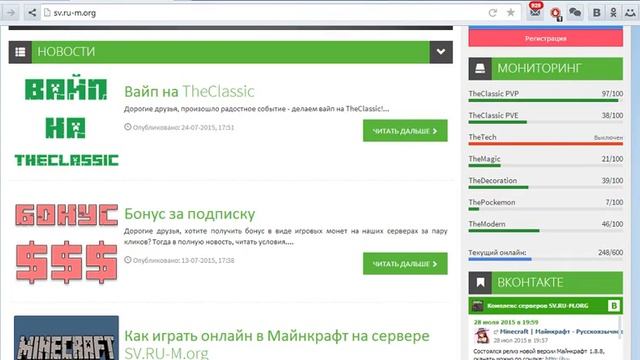This screenshot has width=640, height=360.
Task: Bookmark the page with the star icon
Action: coord(511,13)
